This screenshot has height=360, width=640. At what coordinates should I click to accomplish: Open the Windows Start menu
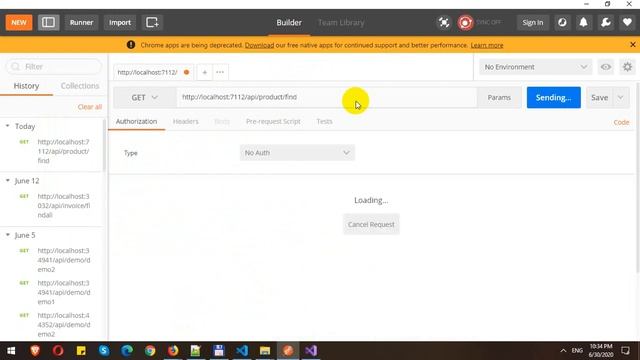tap(11, 351)
